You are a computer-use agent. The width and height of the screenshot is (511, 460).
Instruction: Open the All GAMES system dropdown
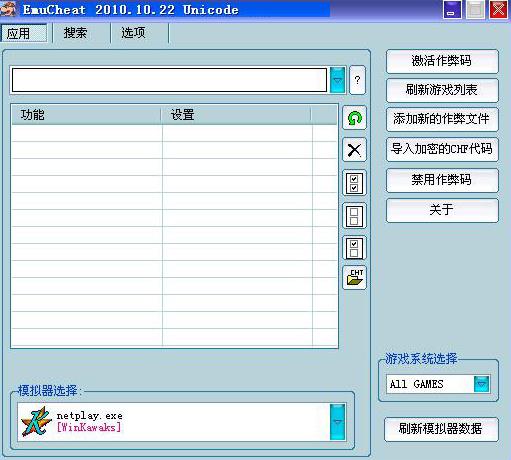[481, 384]
